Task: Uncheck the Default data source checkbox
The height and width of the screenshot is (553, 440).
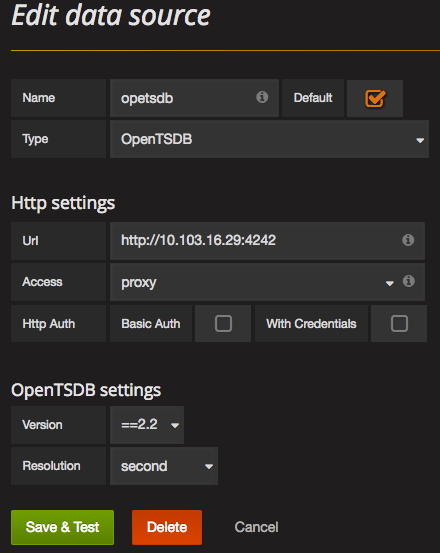Action: tap(375, 98)
